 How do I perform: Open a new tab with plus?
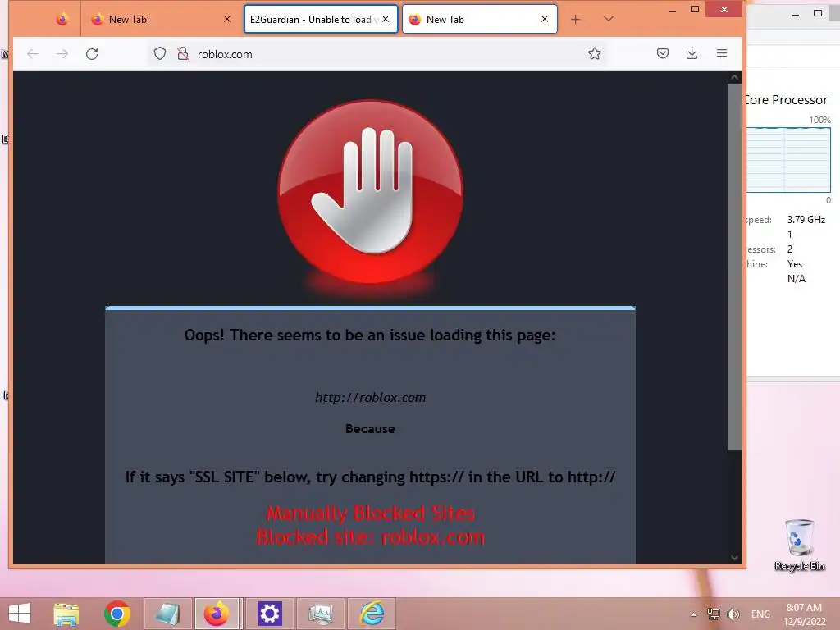(575, 20)
